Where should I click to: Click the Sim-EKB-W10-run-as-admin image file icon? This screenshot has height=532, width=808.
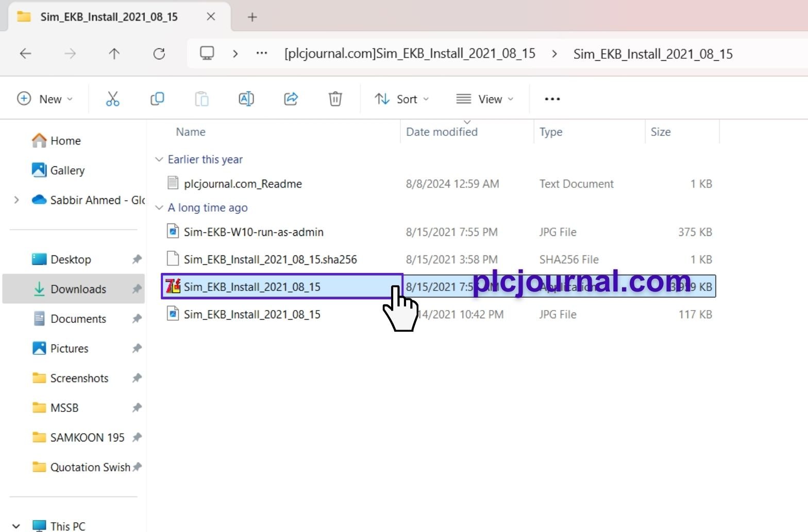pos(173,231)
